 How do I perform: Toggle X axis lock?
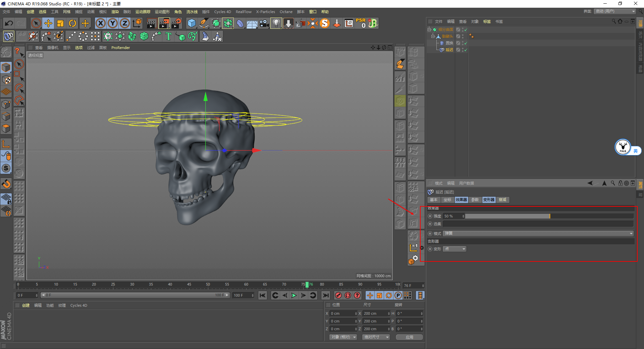coord(100,23)
